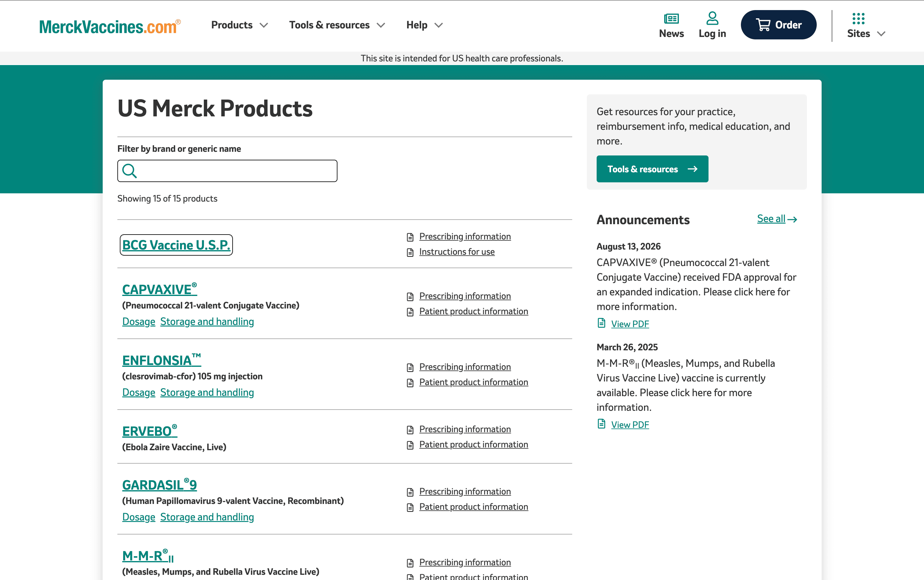The width and height of the screenshot is (924, 580).
Task: Click document icon beside ERVEBO Patient product information
Action: click(410, 445)
